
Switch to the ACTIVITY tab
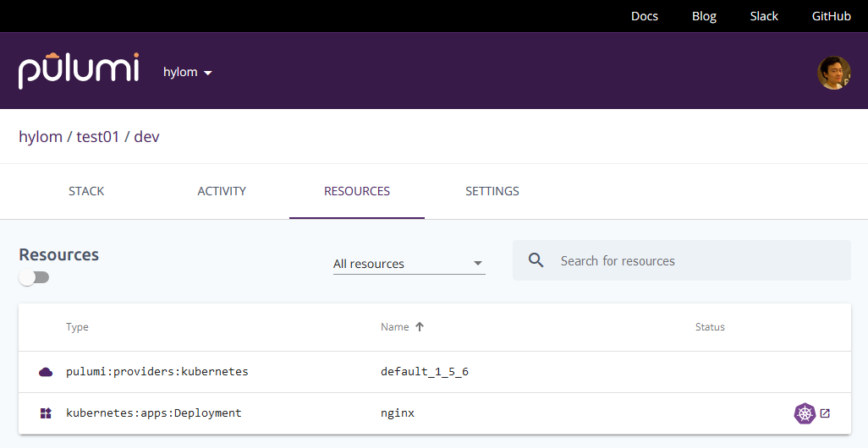click(222, 191)
